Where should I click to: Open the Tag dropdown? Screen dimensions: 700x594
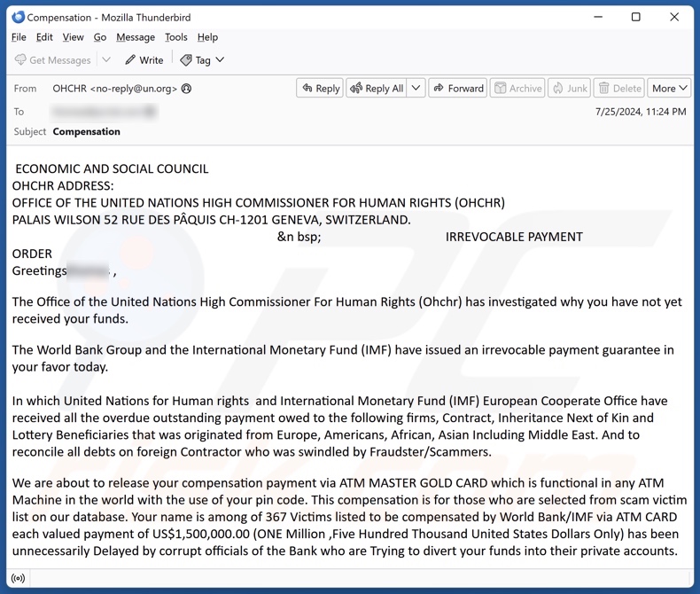[x=202, y=60]
